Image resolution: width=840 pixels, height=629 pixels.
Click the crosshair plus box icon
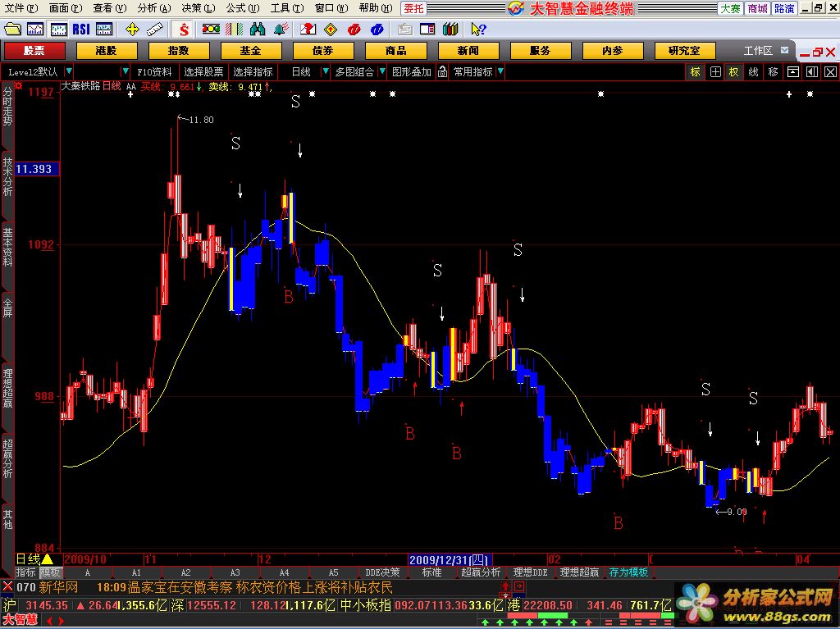click(x=715, y=72)
